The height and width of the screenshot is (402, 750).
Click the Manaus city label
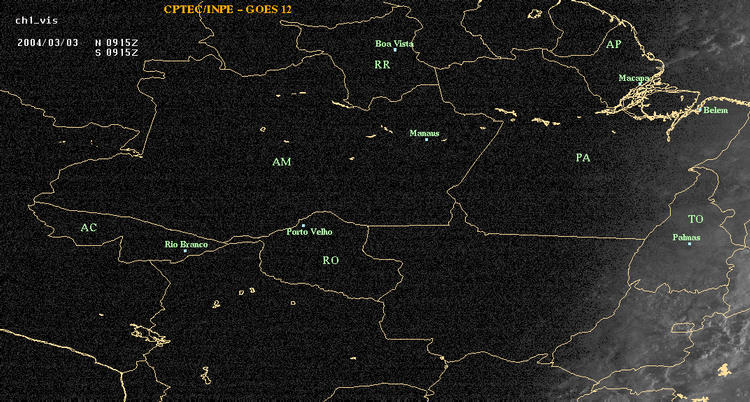(424, 133)
